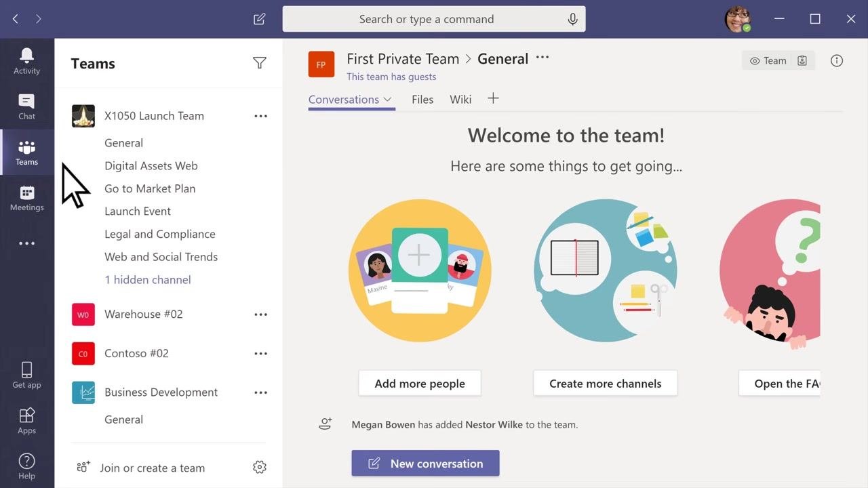
Task: Click the Warehouse #02 team avatar
Action: pos(83,314)
